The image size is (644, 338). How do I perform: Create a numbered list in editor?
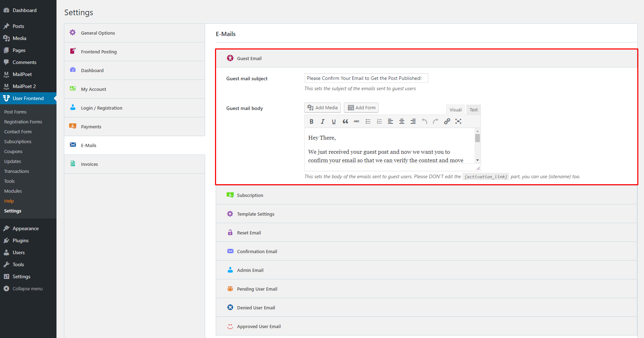379,121
